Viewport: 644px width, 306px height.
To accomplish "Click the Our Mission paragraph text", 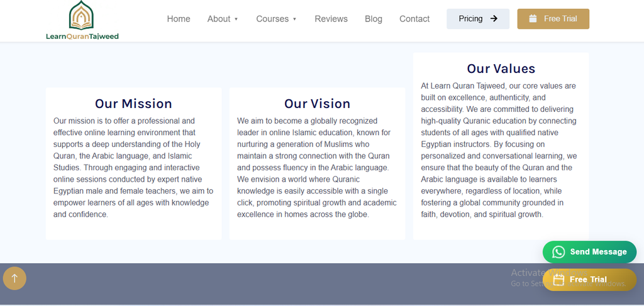I will click(133, 167).
